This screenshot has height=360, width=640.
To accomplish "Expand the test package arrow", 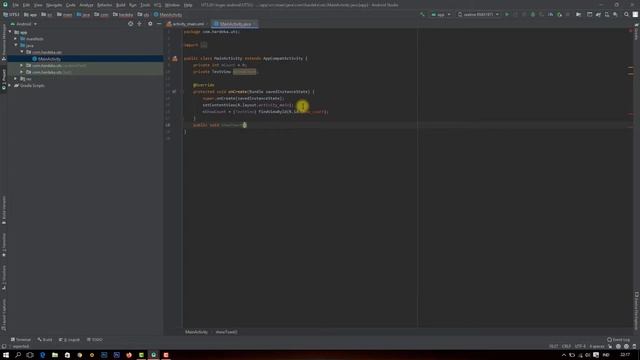I will [22, 72].
